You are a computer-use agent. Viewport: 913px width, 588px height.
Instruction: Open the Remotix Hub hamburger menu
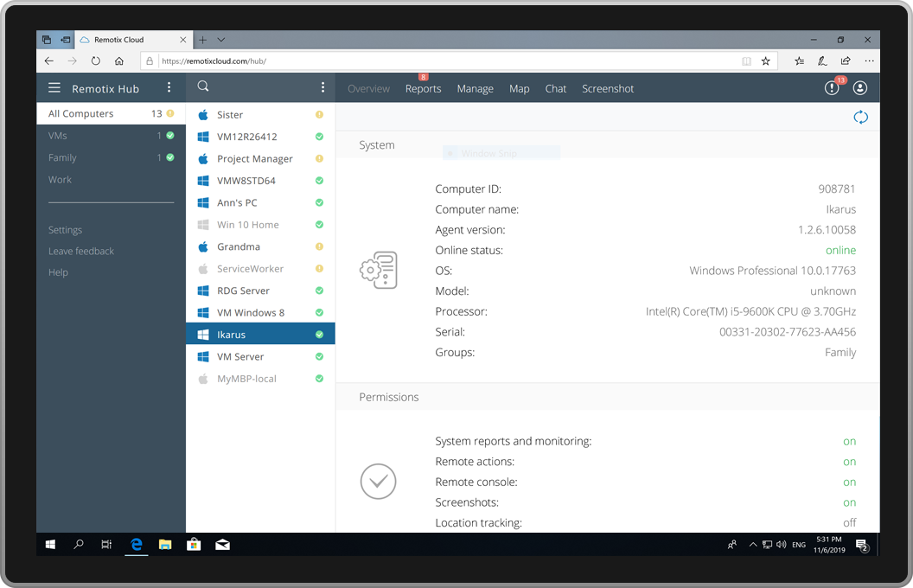click(54, 86)
